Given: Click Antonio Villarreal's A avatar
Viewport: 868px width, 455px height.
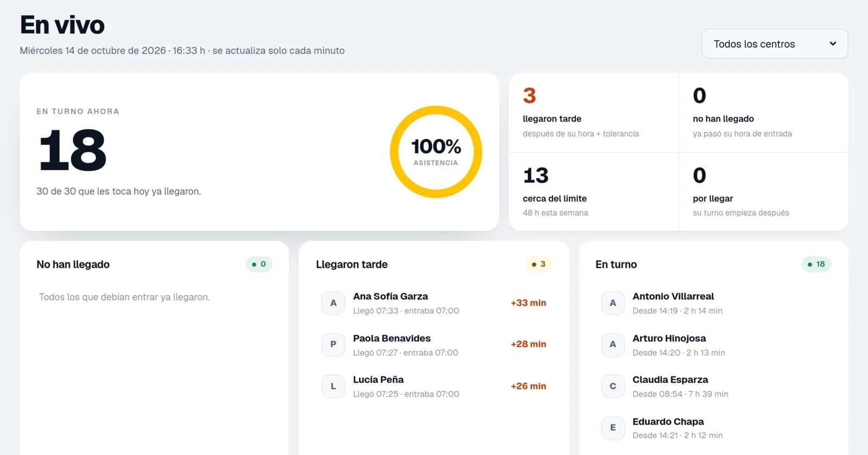Looking at the screenshot, I should point(613,303).
